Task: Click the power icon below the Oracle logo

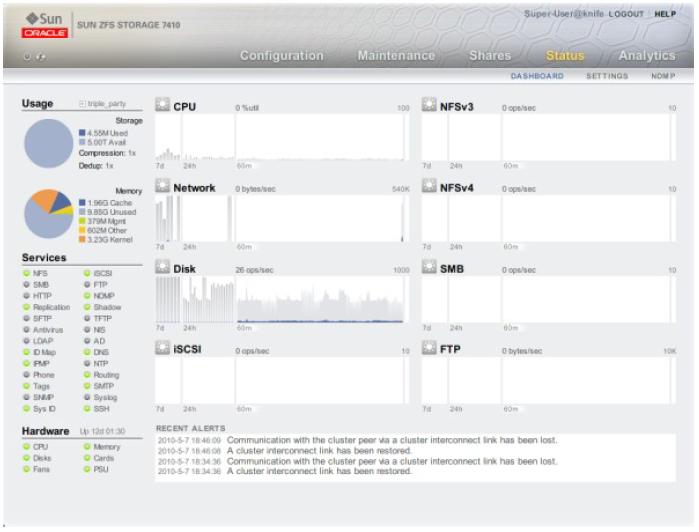Action: pos(27,57)
